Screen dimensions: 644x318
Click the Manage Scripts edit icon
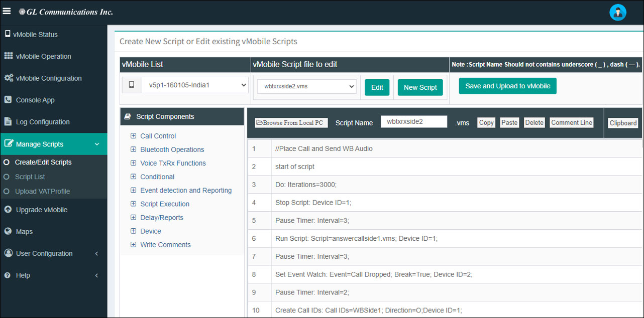[9, 144]
